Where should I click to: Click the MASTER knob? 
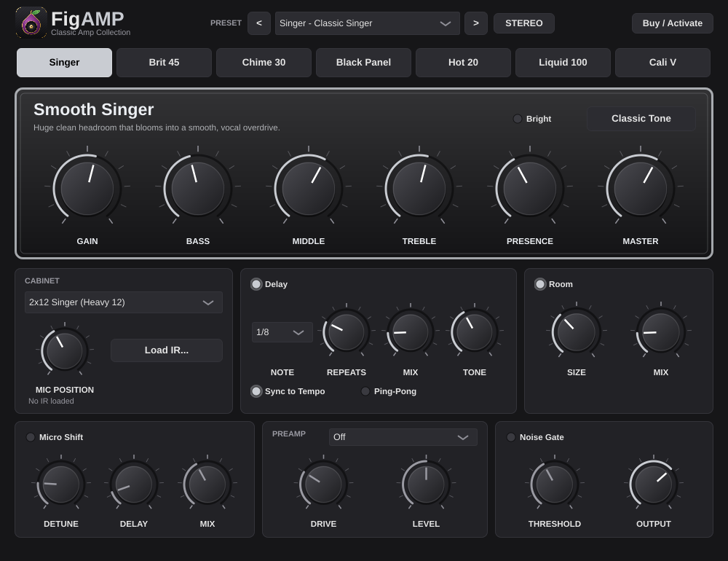[640, 188]
